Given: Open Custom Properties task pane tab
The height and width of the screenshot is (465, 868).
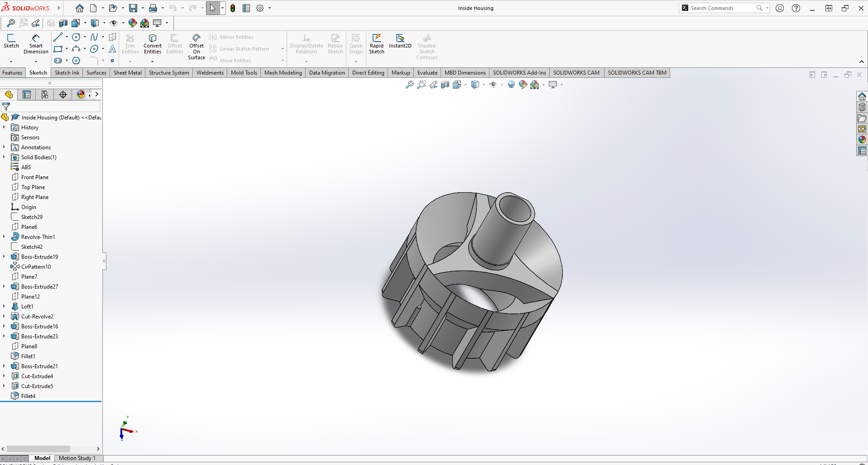Looking at the screenshot, I should 862,151.
